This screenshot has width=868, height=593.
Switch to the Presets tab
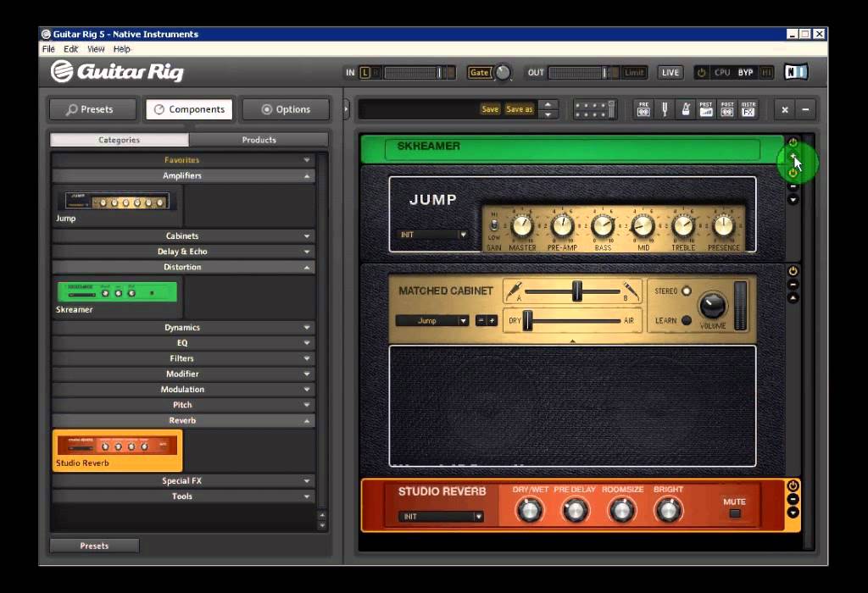[93, 109]
